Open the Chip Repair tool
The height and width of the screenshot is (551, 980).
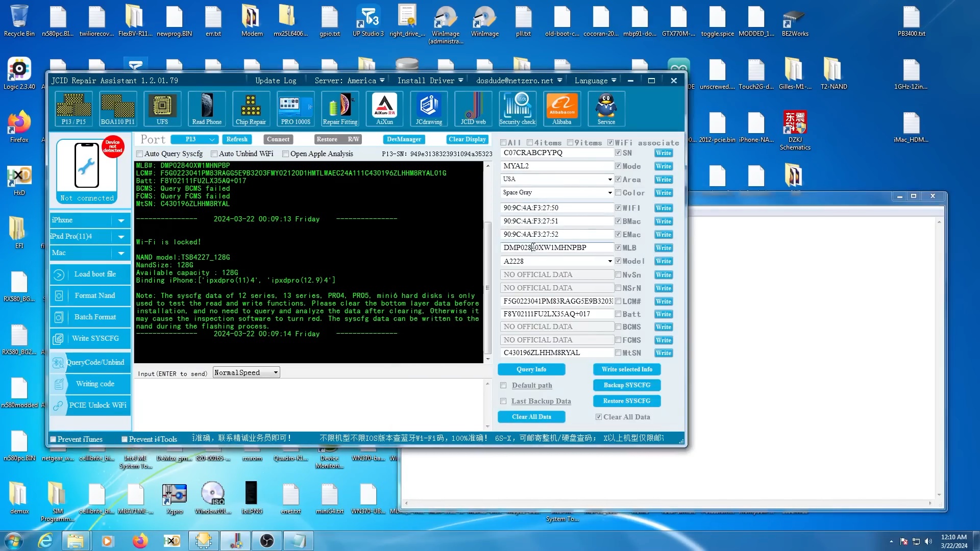[x=251, y=109]
